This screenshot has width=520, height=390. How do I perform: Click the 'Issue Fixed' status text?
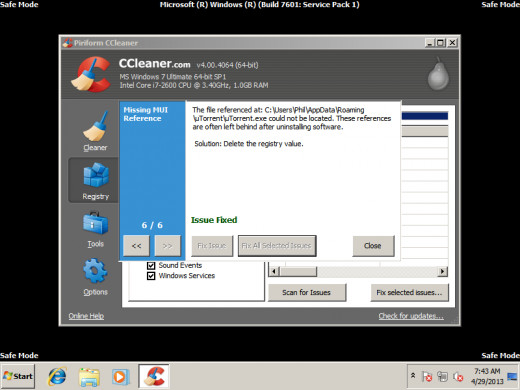(x=214, y=220)
